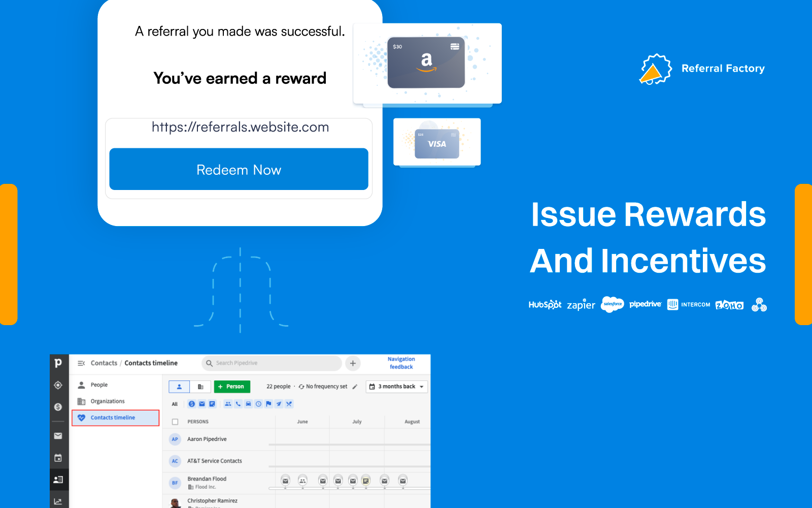
Task: Click the Salesforce cloud logo
Action: (x=613, y=304)
